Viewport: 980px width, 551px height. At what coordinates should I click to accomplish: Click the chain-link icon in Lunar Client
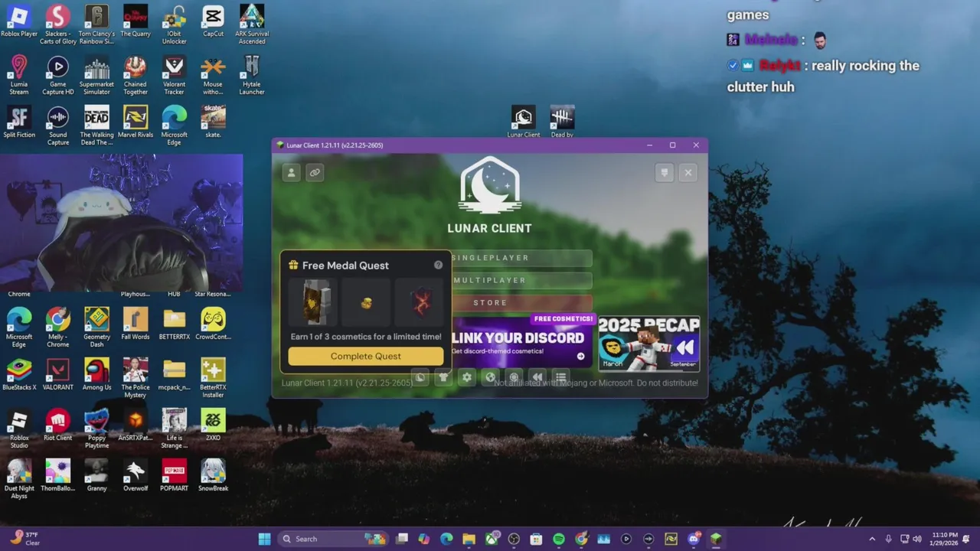(x=315, y=172)
